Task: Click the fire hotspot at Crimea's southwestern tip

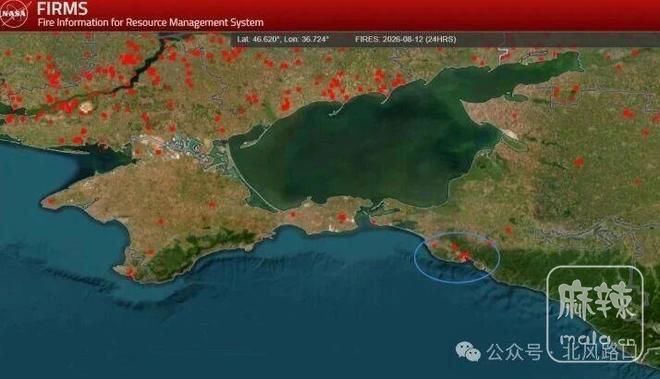Action: (130, 272)
